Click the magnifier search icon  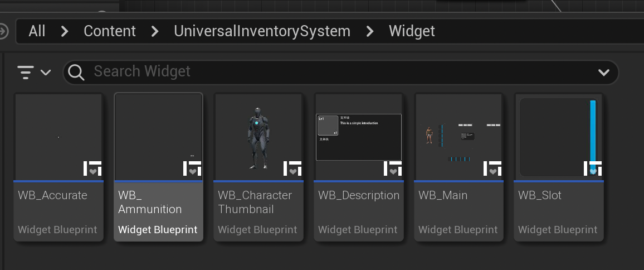pos(76,72)
